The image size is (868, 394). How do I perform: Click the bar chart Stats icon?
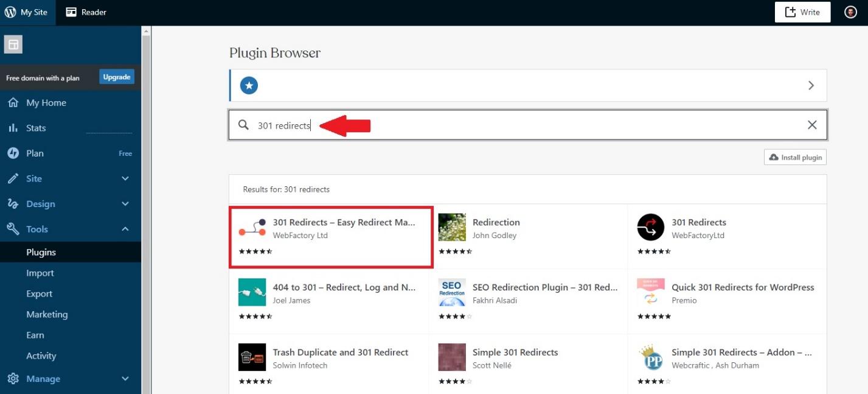(x=13, y=128)
